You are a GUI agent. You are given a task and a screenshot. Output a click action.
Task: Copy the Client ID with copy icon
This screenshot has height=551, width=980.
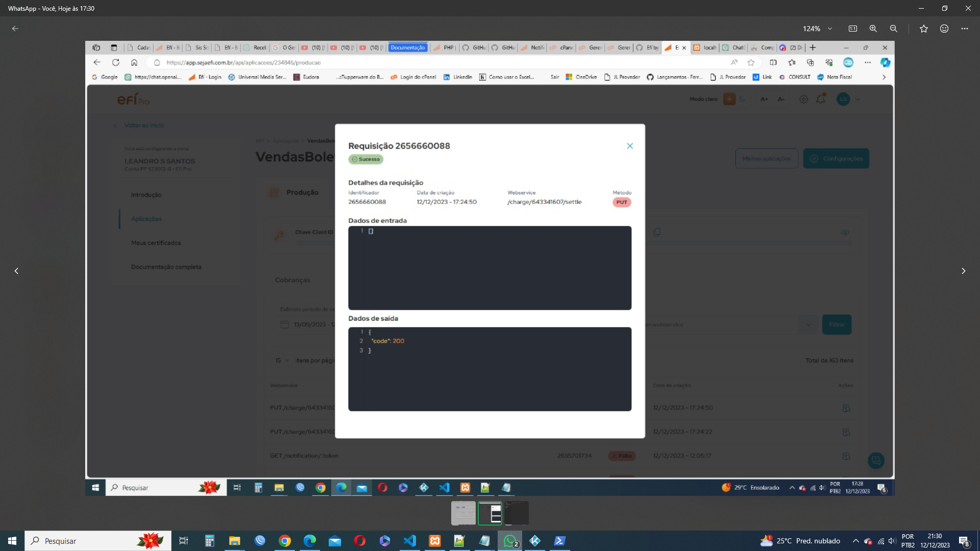[x=657, y=232]
